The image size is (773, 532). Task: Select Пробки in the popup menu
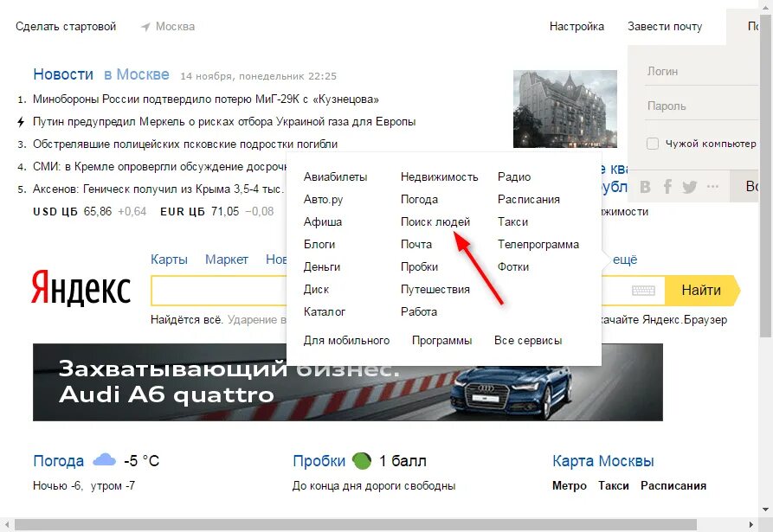419,267
